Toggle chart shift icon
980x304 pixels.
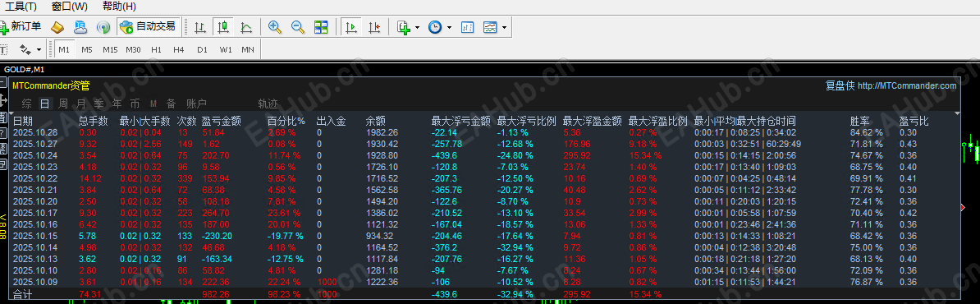pyautogui.click(x=373, y=27)
